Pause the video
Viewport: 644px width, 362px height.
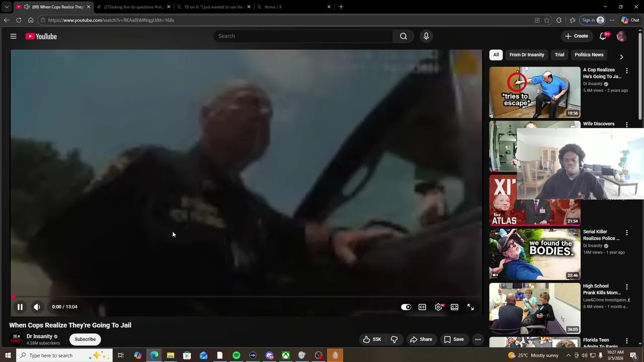[x=20, y=307]
